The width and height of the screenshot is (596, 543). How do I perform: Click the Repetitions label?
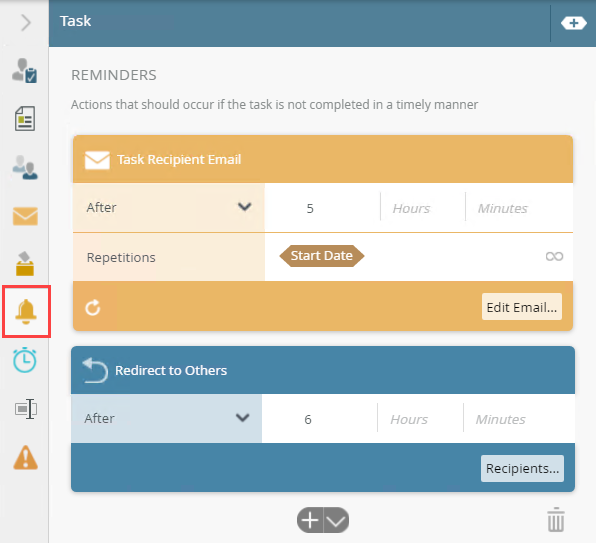coord(121,257)
